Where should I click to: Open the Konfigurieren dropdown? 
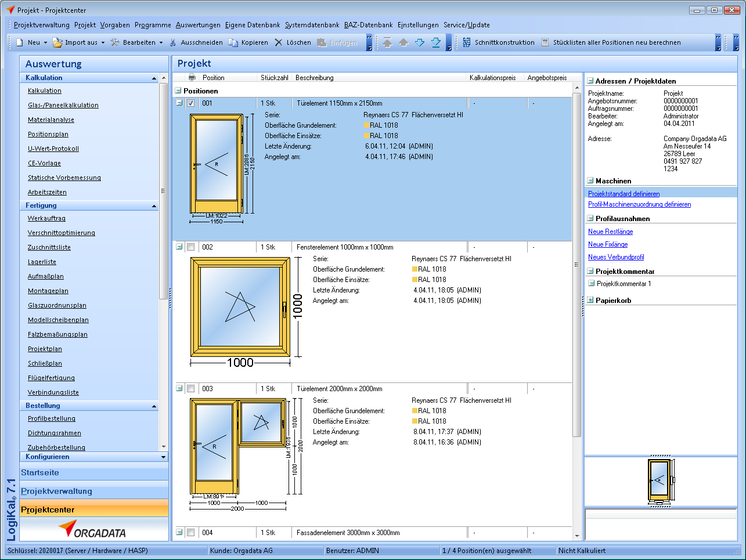coord(163,457)
